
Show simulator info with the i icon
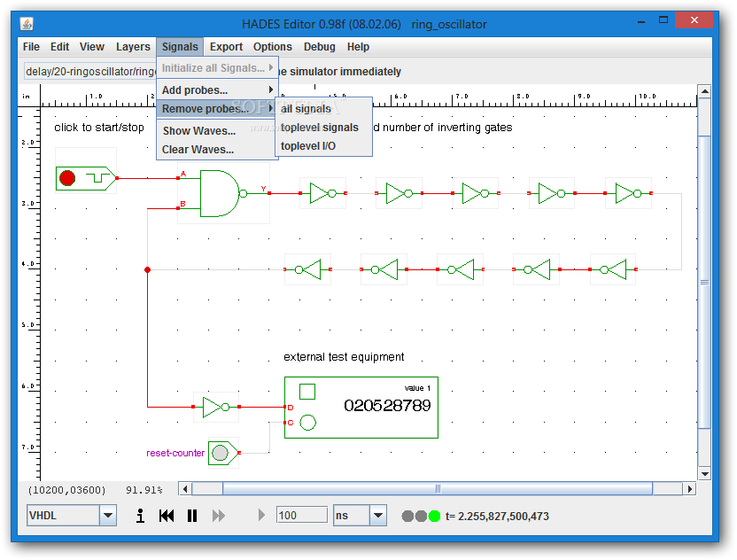tap(140, 516)
